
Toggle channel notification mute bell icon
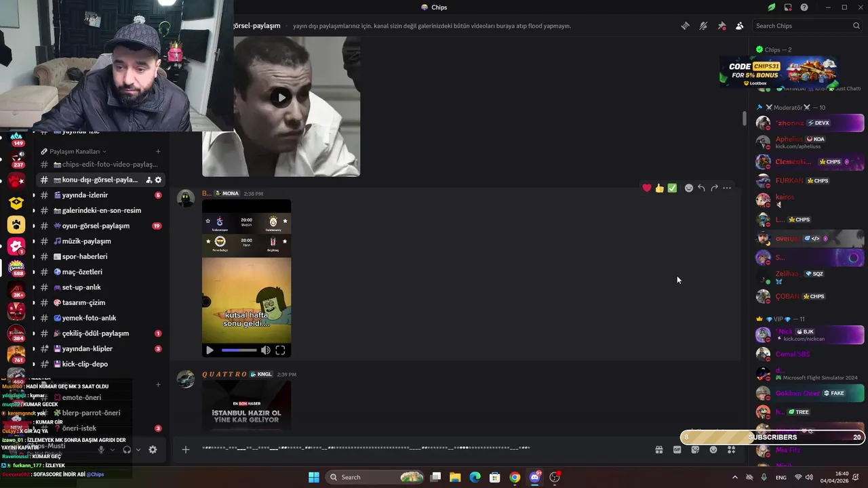click(x=703, y=26)
